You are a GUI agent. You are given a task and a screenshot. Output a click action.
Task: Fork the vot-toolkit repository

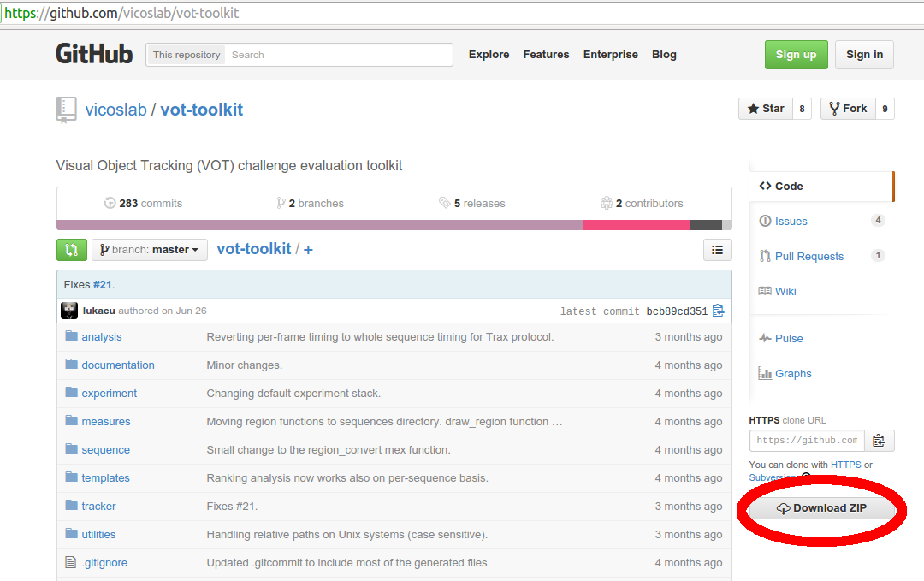click(x=848, y=109)
